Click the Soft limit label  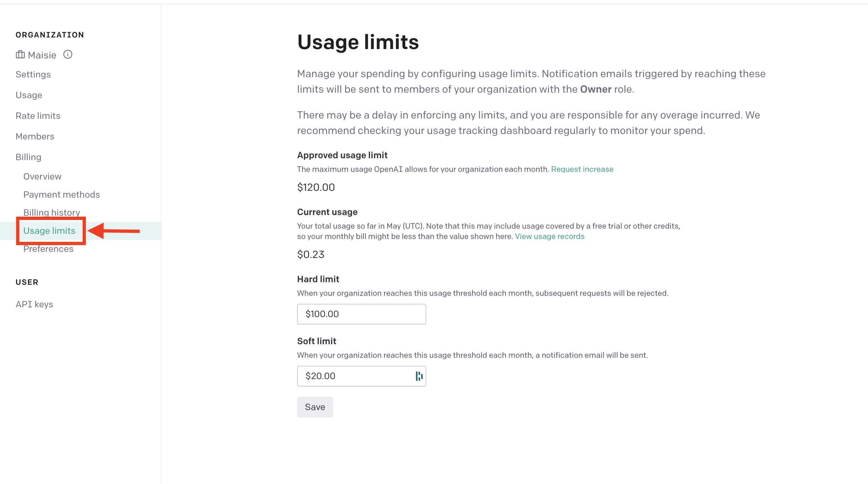point(316,341)
